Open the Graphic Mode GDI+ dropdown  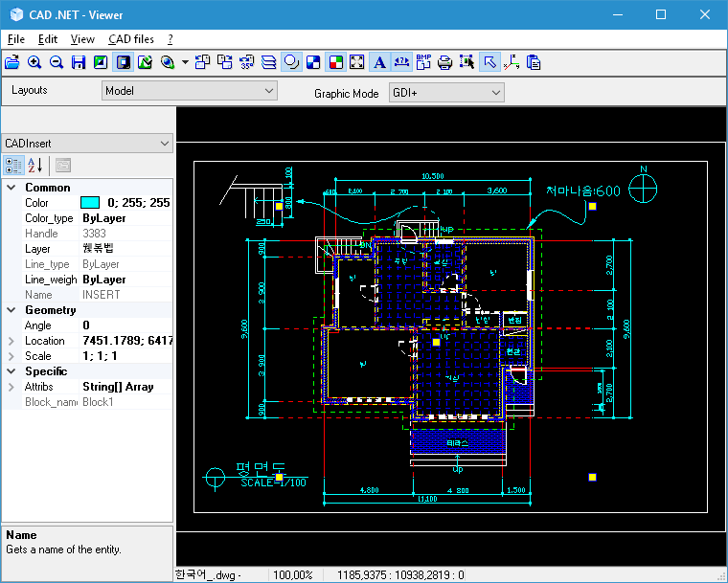click(x=445, y=92)
